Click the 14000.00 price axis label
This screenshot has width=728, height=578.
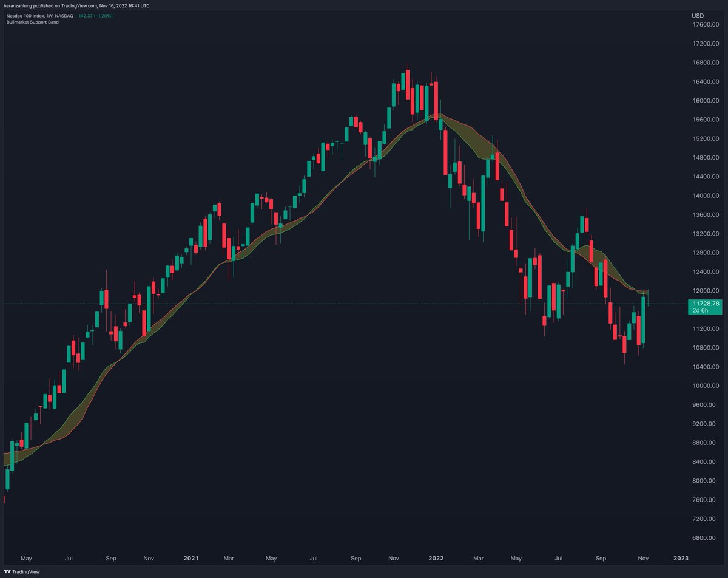pos(707,196)
